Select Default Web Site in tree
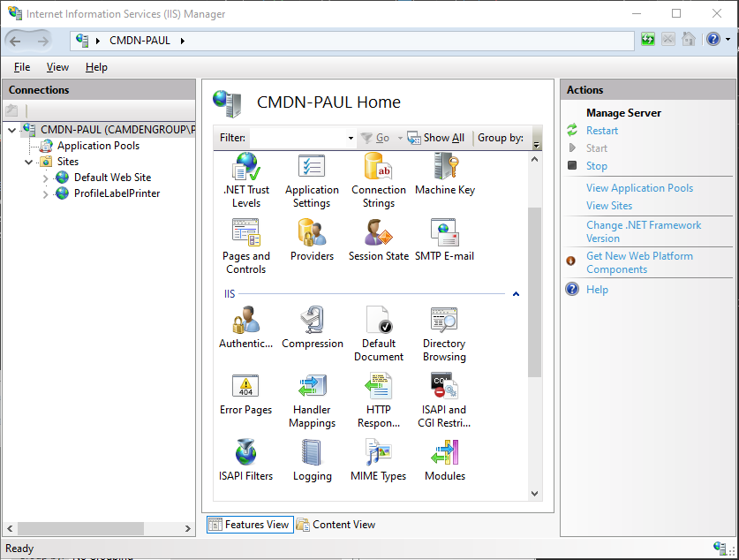 click(x=112, y=178)
